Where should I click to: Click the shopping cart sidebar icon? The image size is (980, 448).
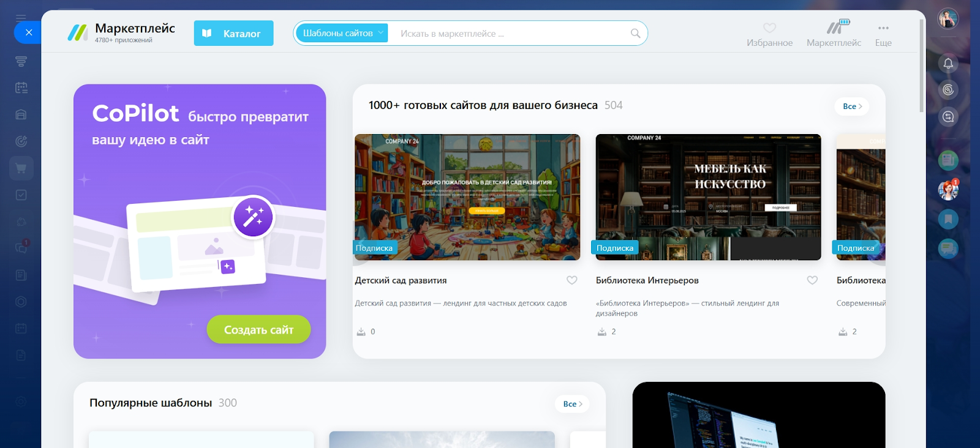(21, 168)
